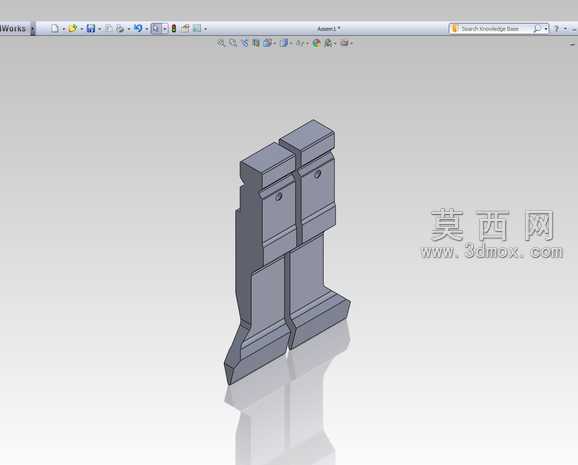Click the Save floppy disk icon
The height and width of the screenshot is (465, 578).
click(x=91, y=28)
